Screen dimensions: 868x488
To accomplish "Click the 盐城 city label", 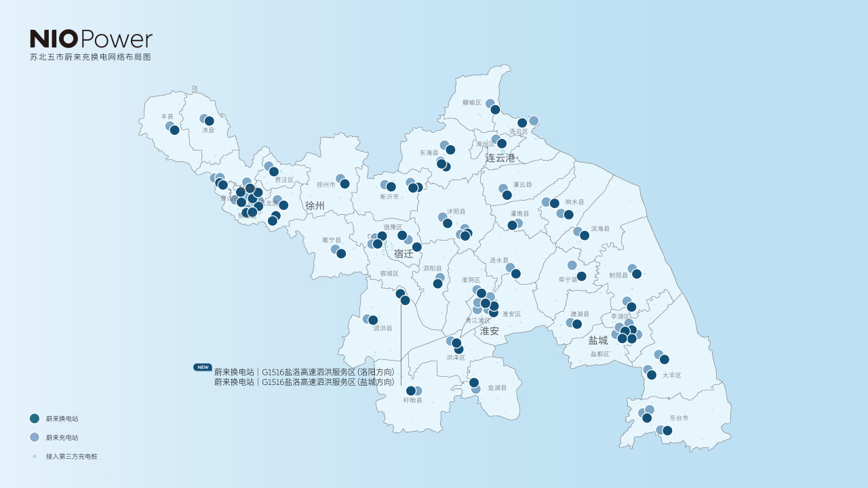I will (598, 340).
